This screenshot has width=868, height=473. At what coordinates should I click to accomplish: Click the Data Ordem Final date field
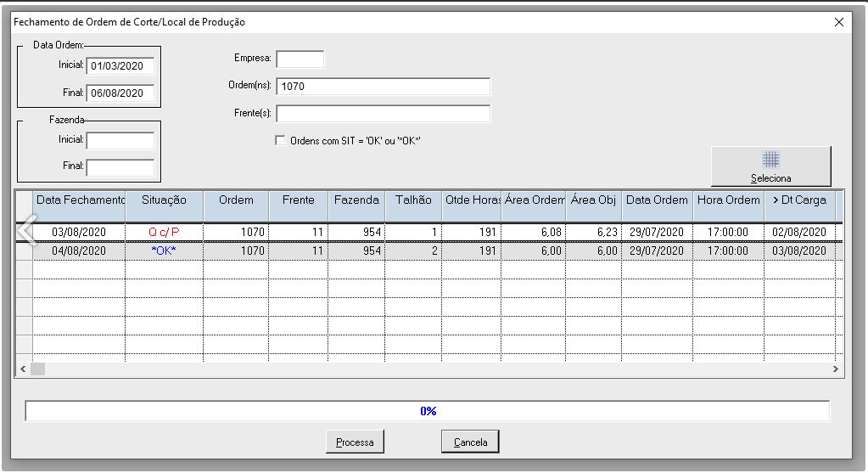tap(120, 93)
